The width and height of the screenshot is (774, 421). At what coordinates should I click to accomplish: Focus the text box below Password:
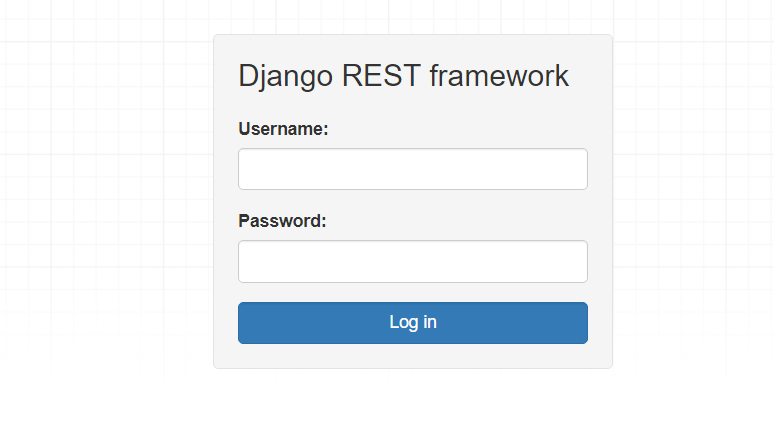tap(413, 262)
